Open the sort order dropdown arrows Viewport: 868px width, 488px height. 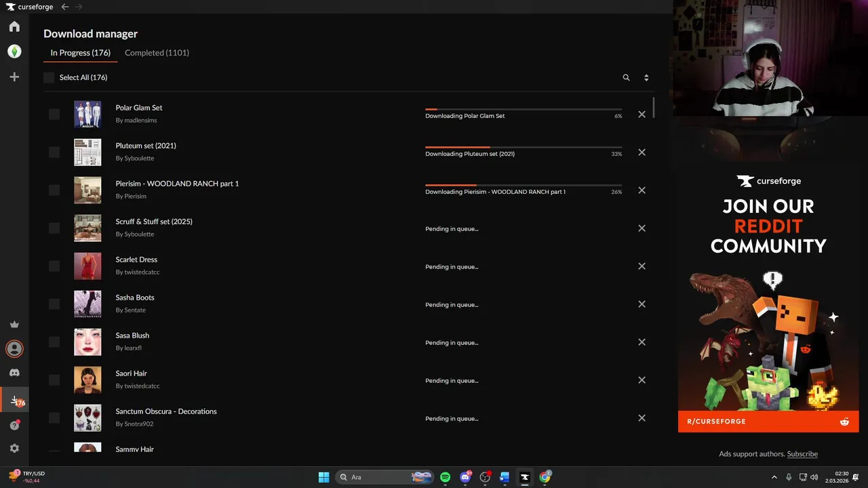coord(646,78)
